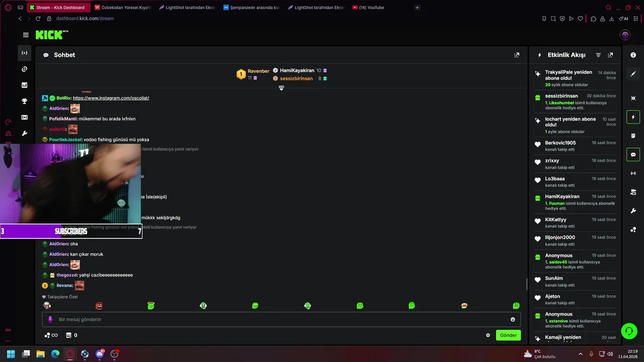Open the shop icon with count 0
Viewport: 644px width, 362px height.
click(72, 335)
